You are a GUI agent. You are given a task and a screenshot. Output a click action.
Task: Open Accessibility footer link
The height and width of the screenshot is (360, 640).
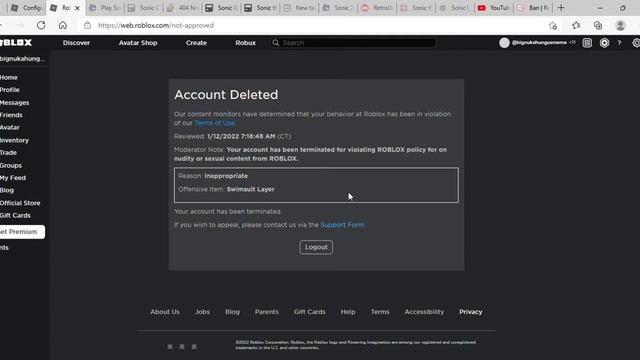[x=424, y=311]
